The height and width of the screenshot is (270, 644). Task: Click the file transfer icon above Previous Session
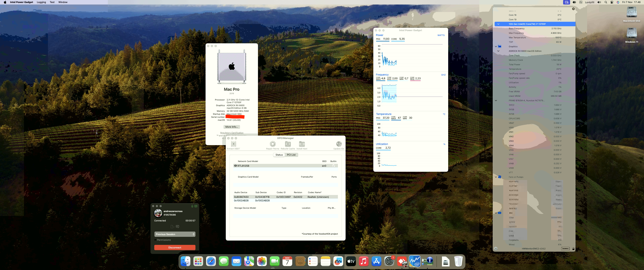(x=172, y=226)
